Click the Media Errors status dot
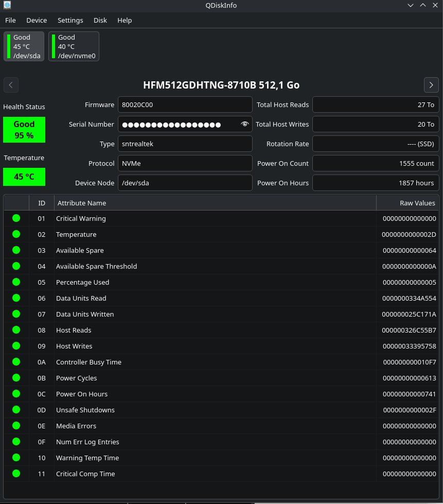 point(16,426)
